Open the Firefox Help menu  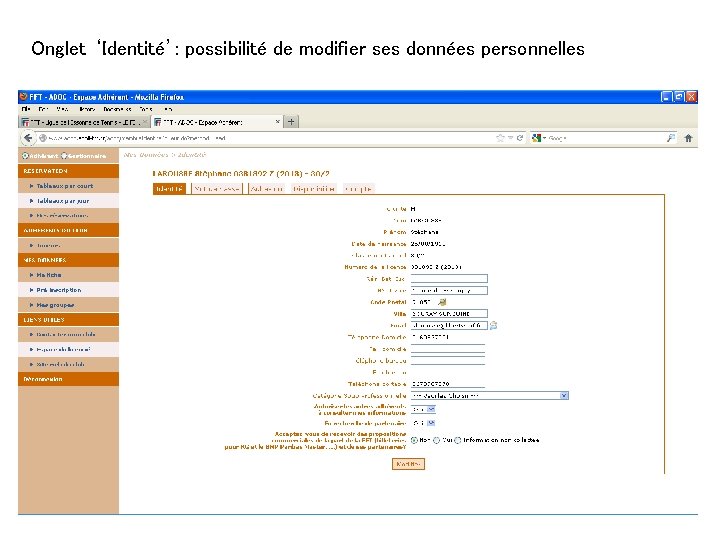pyautogui.click(x=168, y=109)
